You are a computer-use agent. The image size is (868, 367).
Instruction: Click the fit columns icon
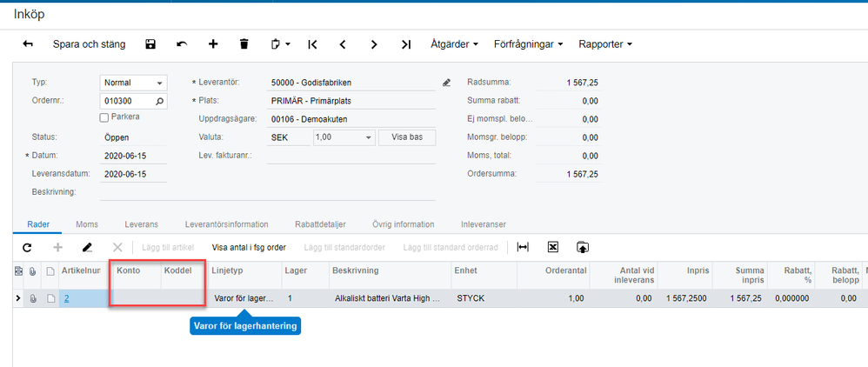tap(522, 248)
